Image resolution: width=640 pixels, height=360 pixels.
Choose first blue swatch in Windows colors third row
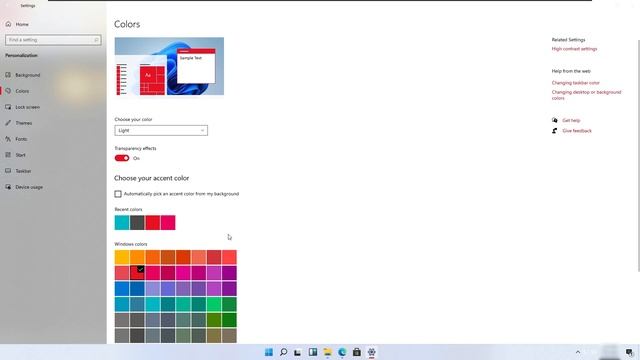(122, 289)
